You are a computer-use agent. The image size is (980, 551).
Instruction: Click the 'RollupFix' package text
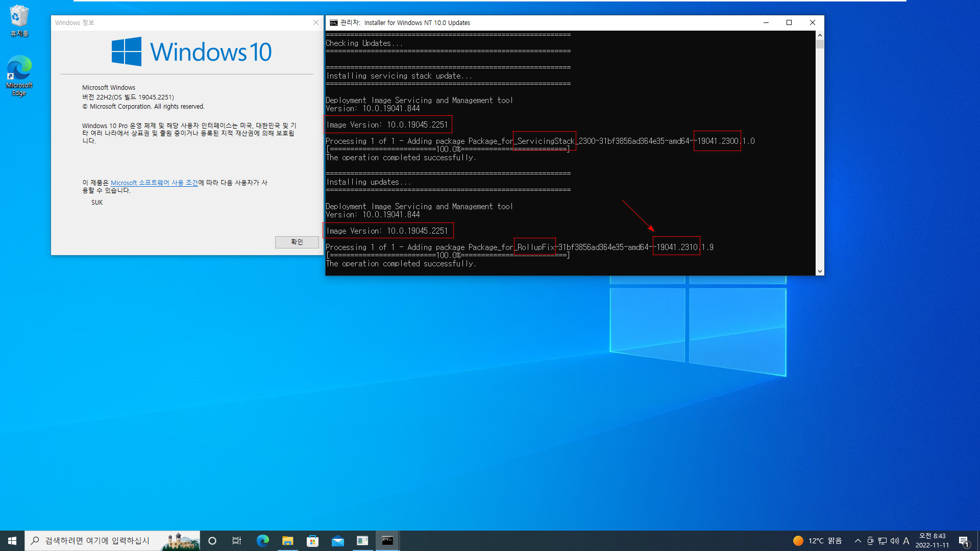coord(535,247)
